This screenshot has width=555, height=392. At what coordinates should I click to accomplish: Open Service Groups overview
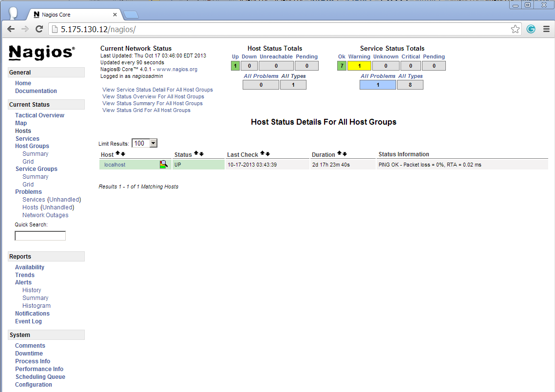(36, 169)
